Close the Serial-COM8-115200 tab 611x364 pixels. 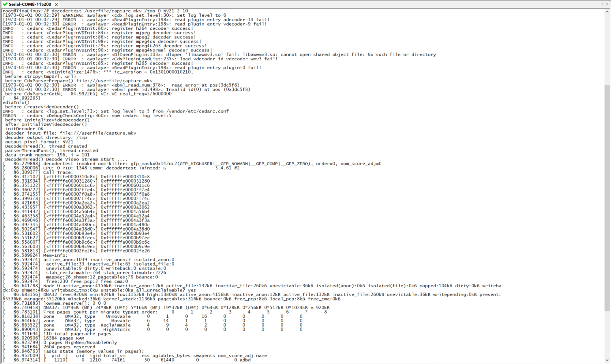point(56,4)
